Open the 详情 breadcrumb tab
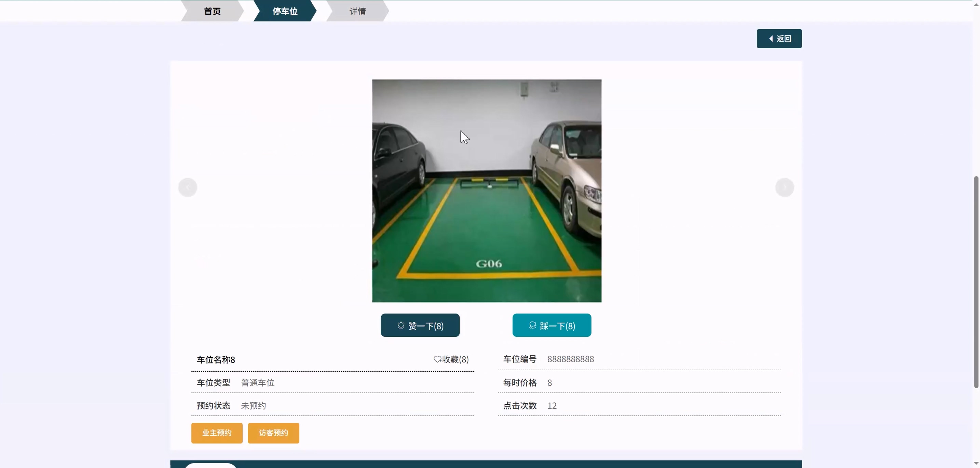The image size is (980, 468). tap(358, 11)
